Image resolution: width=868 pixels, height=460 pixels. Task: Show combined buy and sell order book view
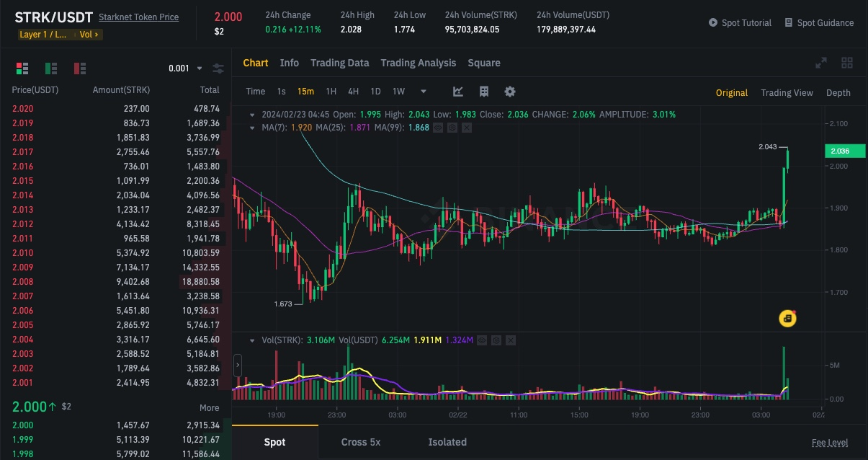22,68
